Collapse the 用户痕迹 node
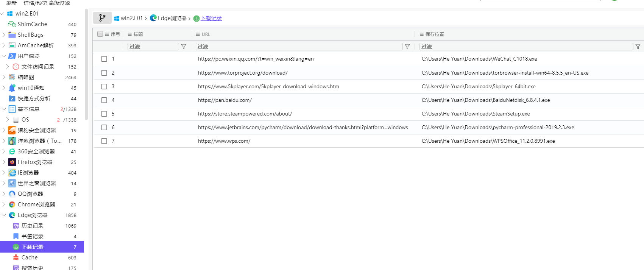The height and width of the screenshot is (270, 644). (3, 56)
